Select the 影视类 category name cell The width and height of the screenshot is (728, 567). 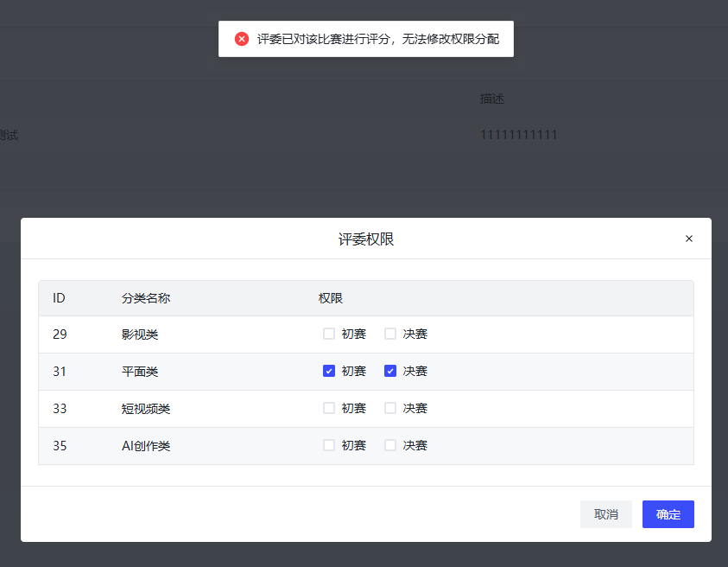[140, 334]
